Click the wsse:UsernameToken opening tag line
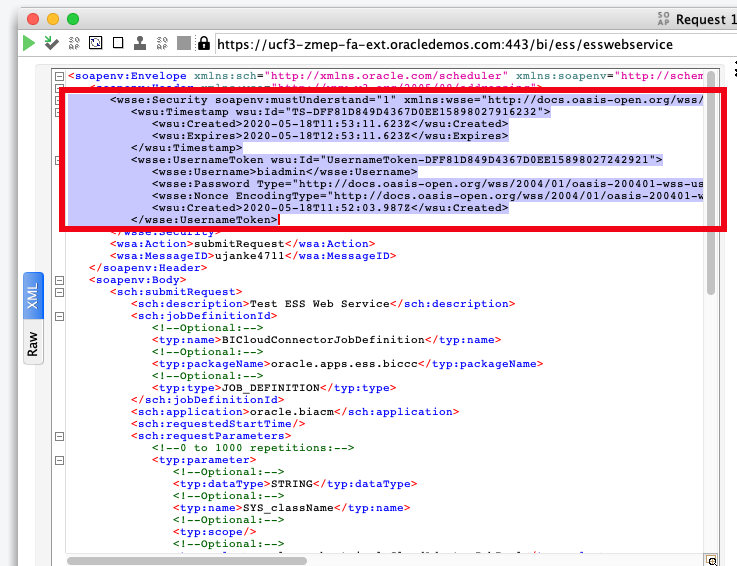The width and height of the screenshot is (737, 566). pyautogui.click(x=396, y=160)
